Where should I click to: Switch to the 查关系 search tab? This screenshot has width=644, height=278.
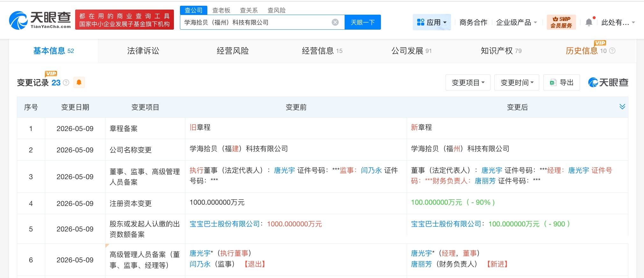coord(249,10)
